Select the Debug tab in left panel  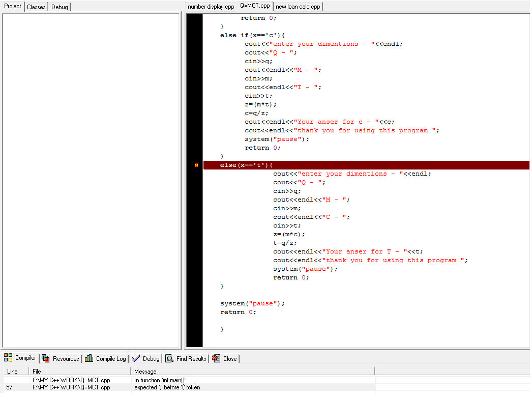click(x=59, y=7)
